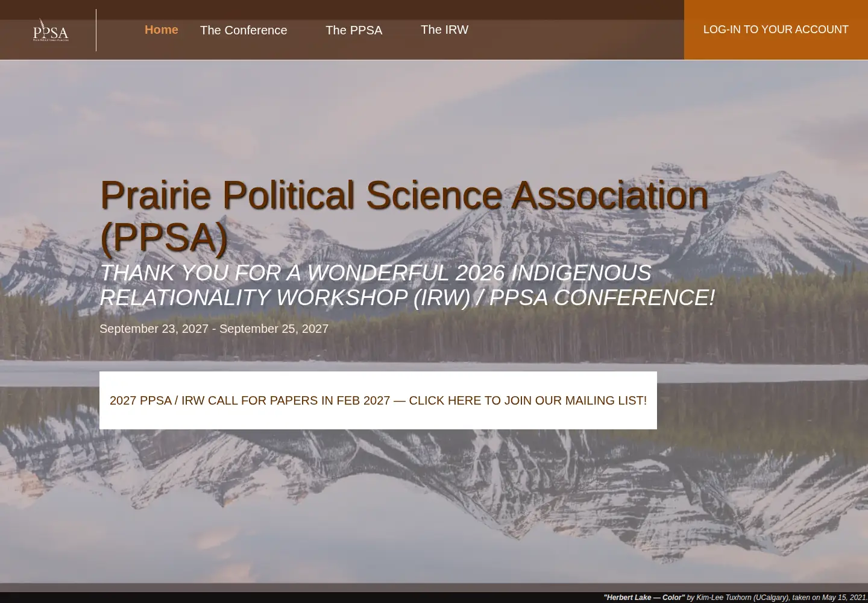Click the 'THANK YOU FOR A WONDERFUL 2026' subtitle
Screen dimensions: 868x603
click(x=407, y=285)
